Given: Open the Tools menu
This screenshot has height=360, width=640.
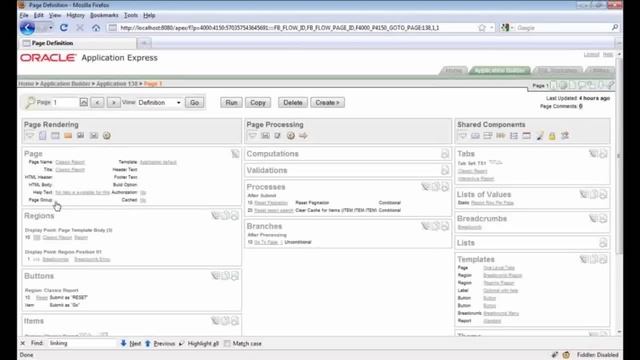Looking at the screenshot, I should tap(131, 15).
